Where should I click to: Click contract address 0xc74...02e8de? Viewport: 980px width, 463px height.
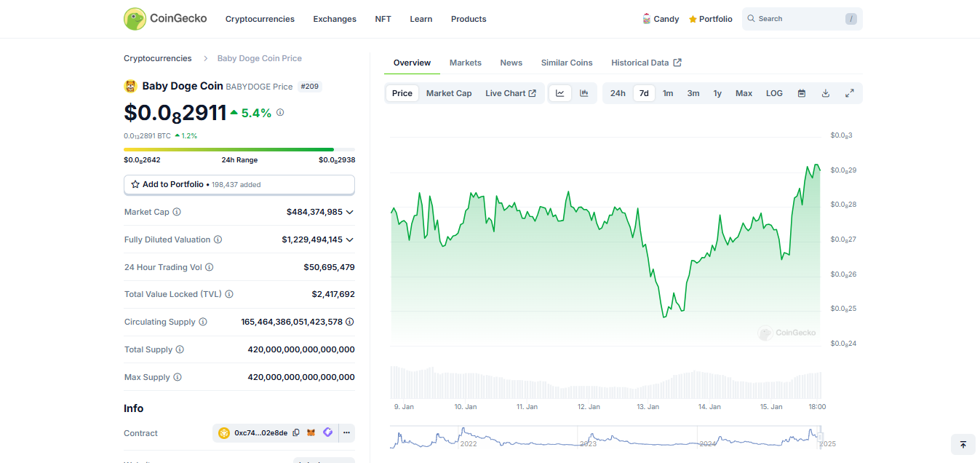click(x=260, y=433)
